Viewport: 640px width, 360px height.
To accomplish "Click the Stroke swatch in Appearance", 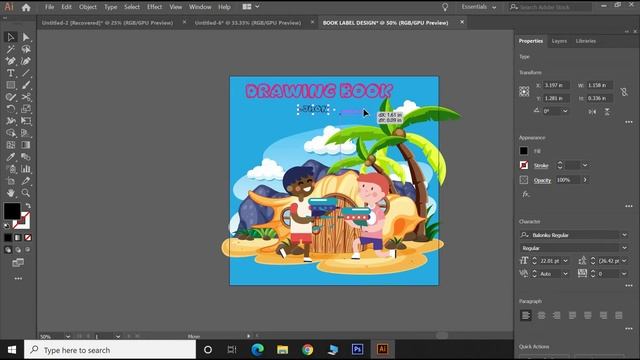I will coord(524,165).
